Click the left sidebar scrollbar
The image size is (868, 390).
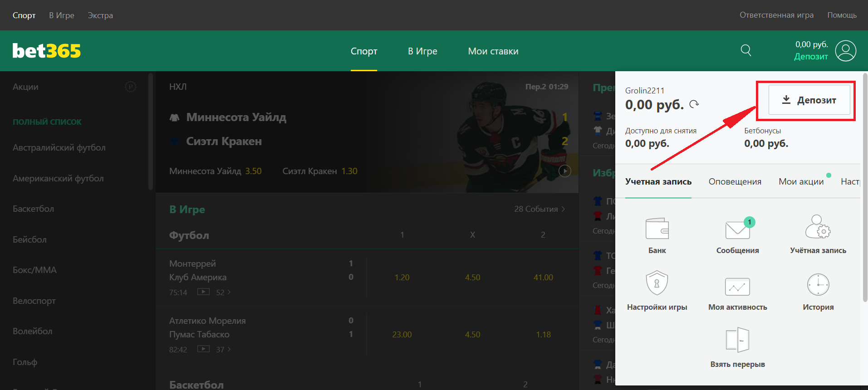(x=151, y=131)
